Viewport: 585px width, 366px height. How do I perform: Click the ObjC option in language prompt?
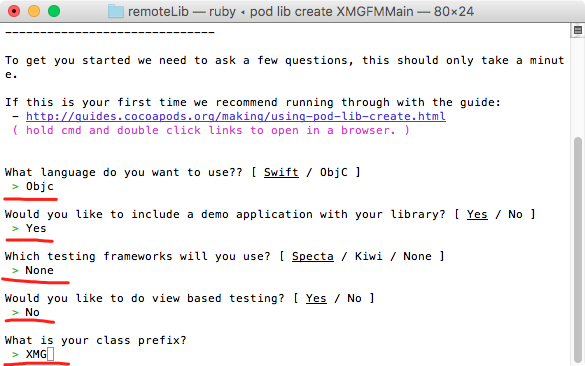(334, 172)
